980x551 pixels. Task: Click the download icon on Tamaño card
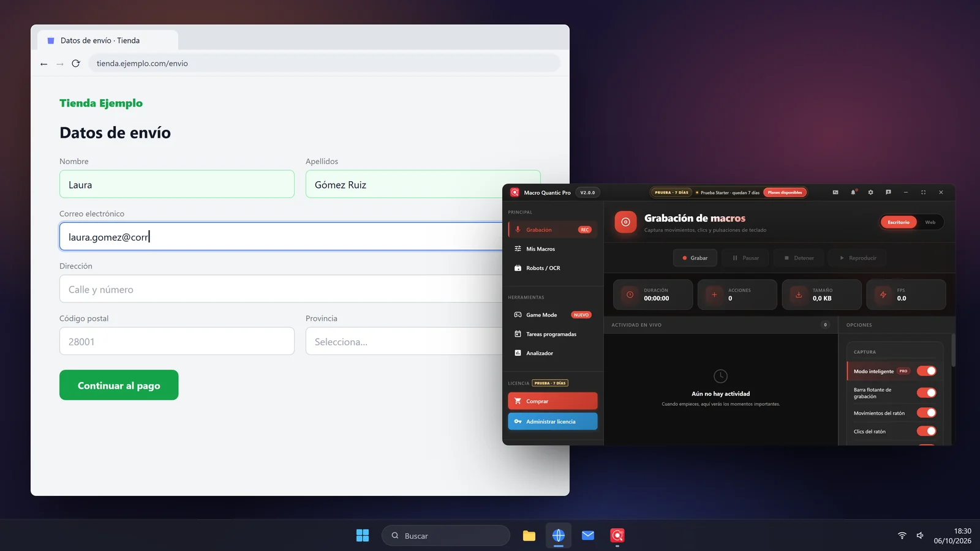pos(799,294)
